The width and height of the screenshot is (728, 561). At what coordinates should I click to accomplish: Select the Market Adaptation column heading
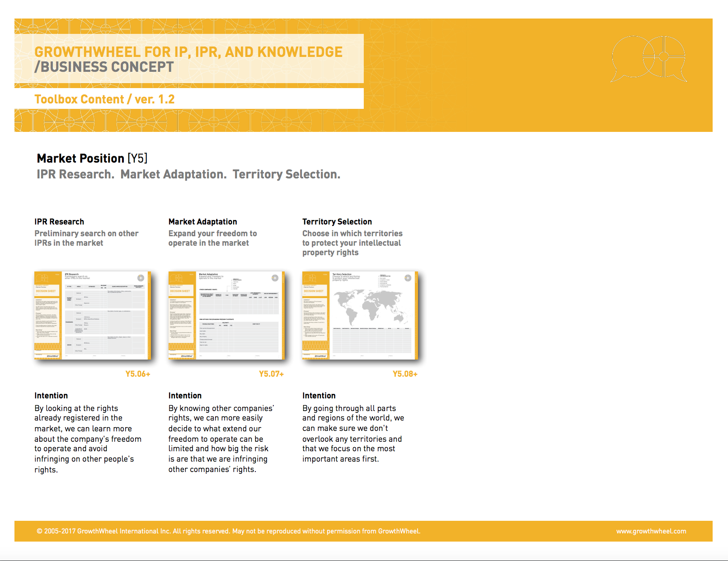point(202,222)
